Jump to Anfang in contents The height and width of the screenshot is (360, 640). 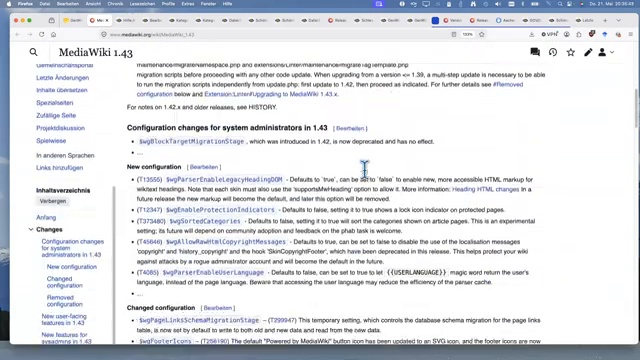pos(46,218)
